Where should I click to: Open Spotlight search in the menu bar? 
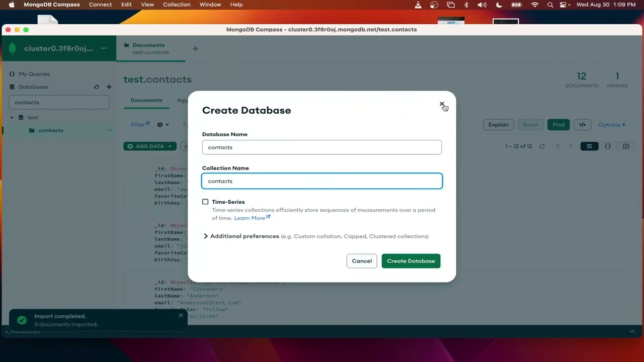550,5
